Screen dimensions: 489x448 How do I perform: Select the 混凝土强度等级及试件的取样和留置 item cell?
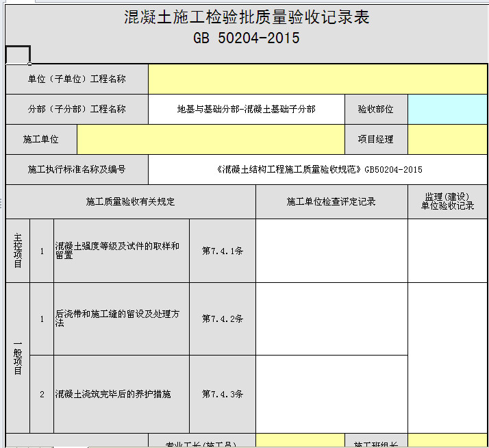point(121,251)
